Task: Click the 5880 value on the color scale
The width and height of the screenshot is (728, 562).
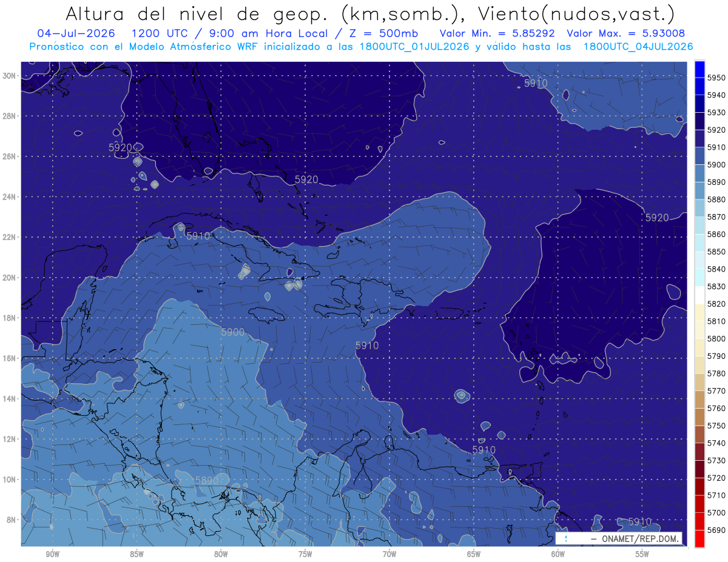Action: click(x=716, y=199)
